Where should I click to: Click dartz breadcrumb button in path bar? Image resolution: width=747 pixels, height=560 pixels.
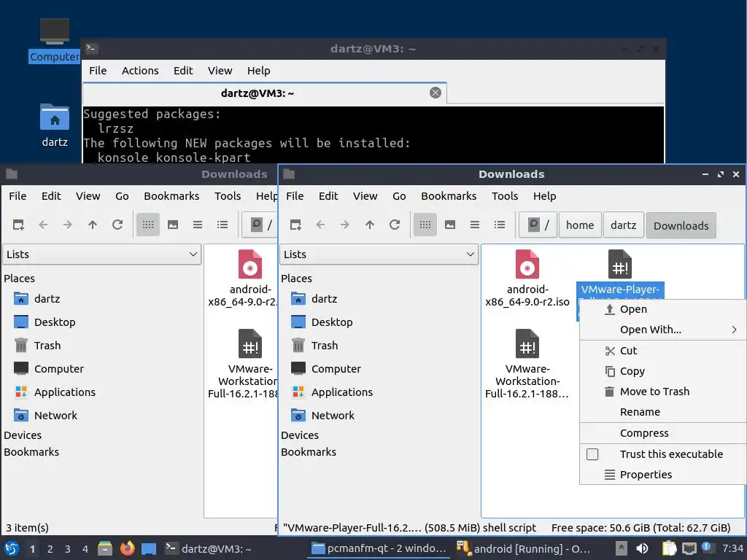(623, 225)
